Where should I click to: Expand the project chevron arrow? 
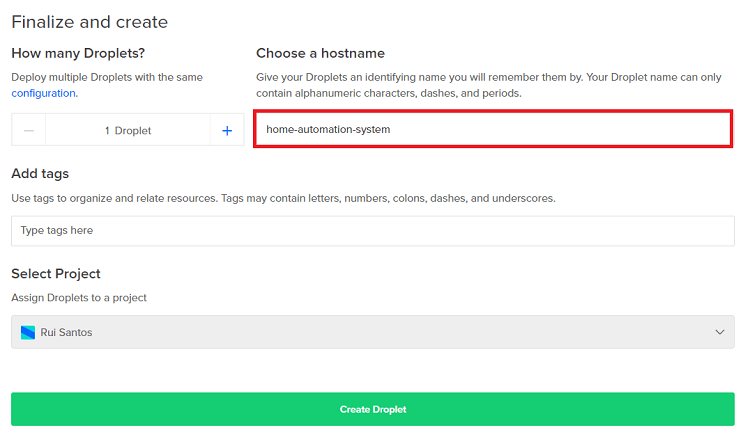(719, 332)
